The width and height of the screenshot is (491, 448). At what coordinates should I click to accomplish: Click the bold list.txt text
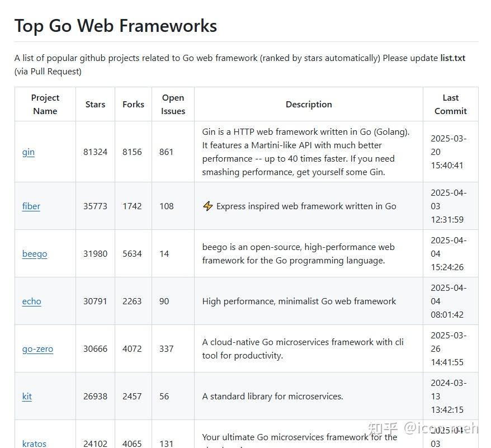click(x=452, y=58)
